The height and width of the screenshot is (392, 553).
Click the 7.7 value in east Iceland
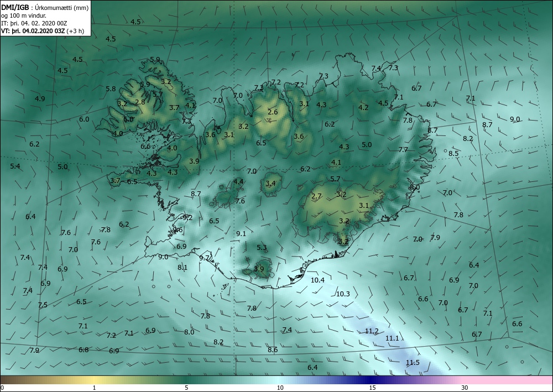pos(403,149)
